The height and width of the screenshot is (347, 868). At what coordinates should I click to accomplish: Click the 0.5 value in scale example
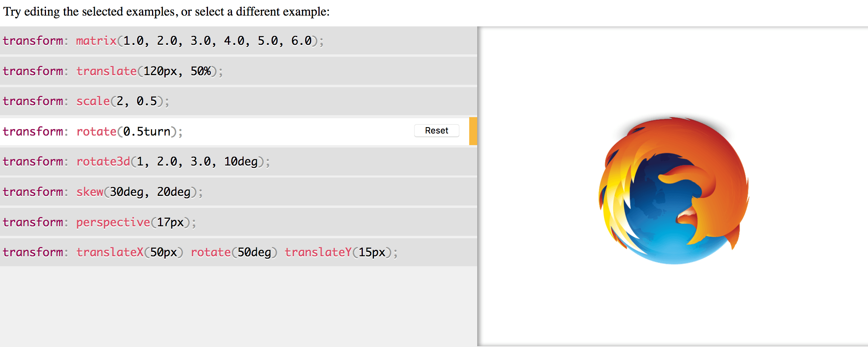pos(147,101)
